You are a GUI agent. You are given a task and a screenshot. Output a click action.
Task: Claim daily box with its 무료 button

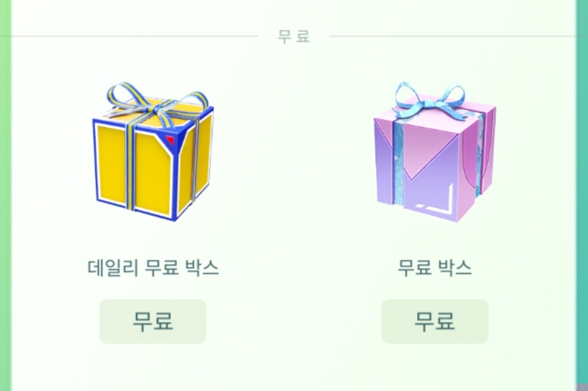click(x=153, y=321)
